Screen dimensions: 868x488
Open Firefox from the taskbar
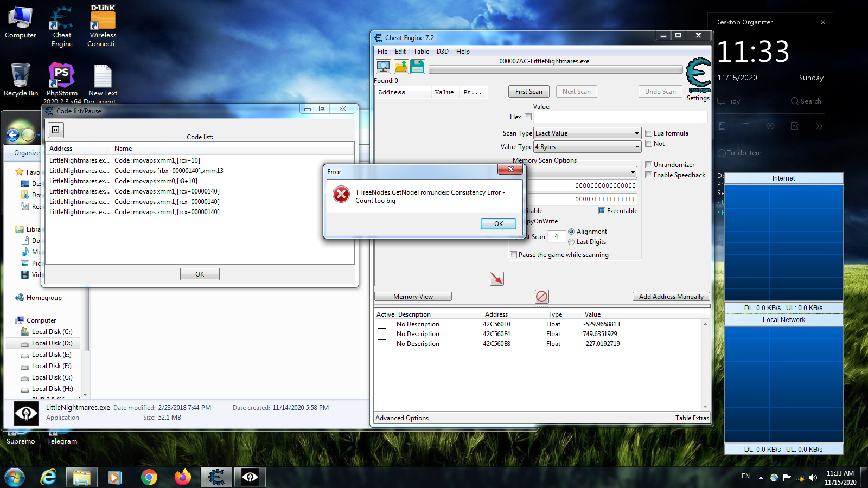click(182, 477)
